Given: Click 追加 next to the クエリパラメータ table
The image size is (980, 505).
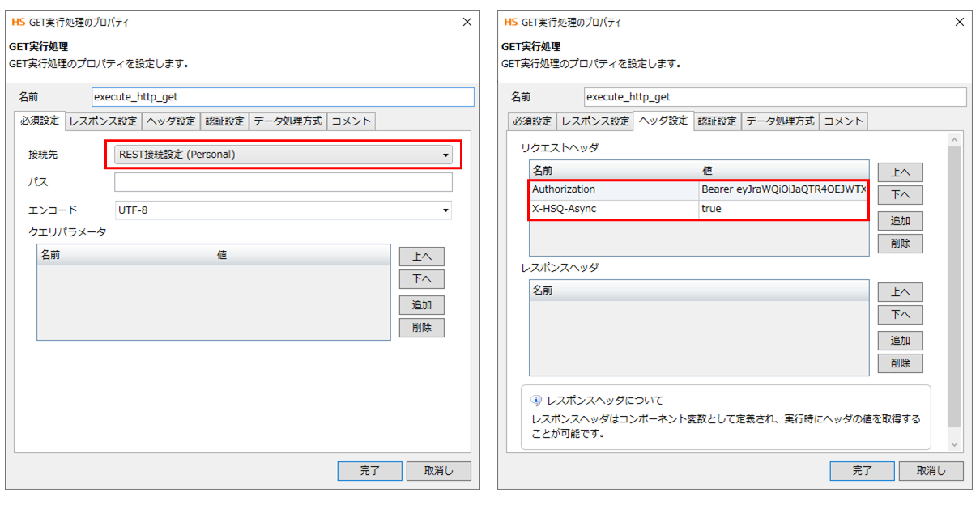Looking at the screenshot, I should tap(421, 305).
